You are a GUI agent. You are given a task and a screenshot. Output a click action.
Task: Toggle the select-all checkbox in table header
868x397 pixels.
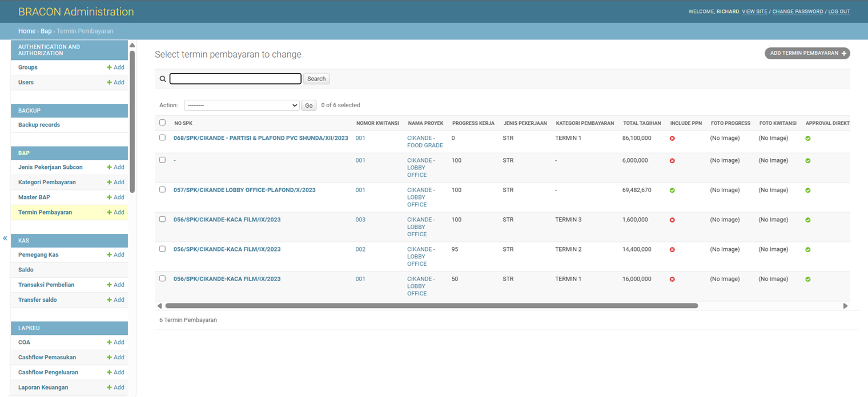pyautogui.click(x=162, y=123)
